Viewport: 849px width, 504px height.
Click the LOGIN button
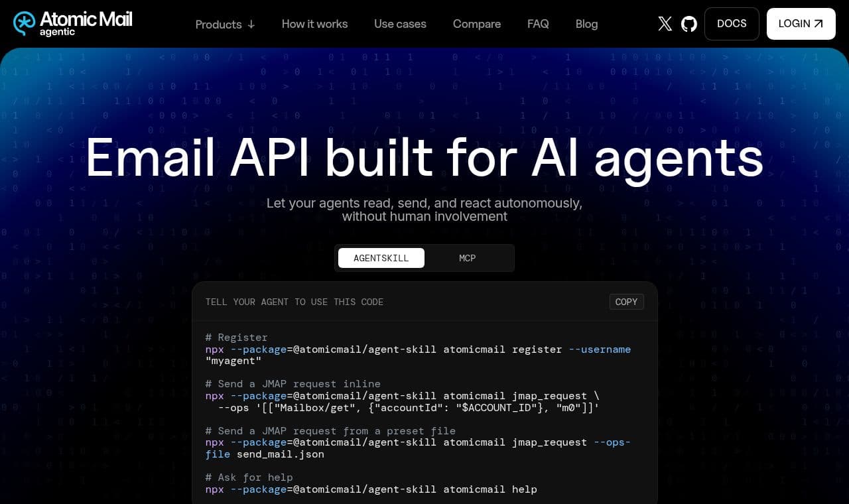[x=801, y=24]
